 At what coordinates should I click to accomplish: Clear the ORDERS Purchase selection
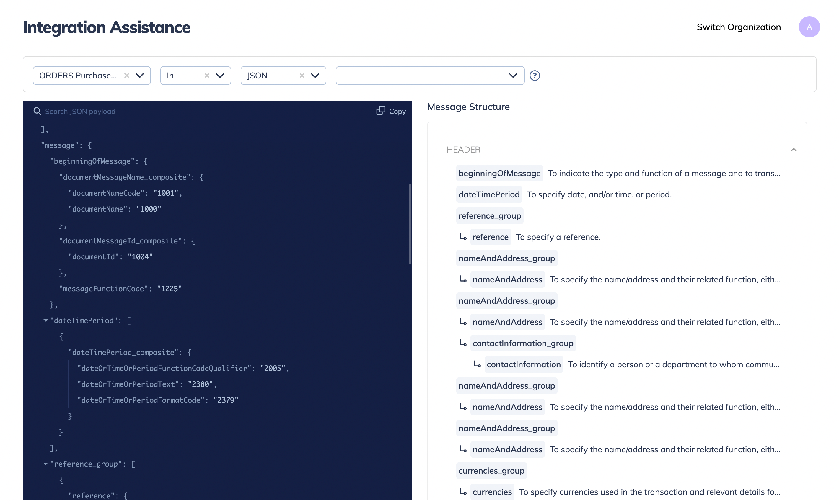click(126, 76)
